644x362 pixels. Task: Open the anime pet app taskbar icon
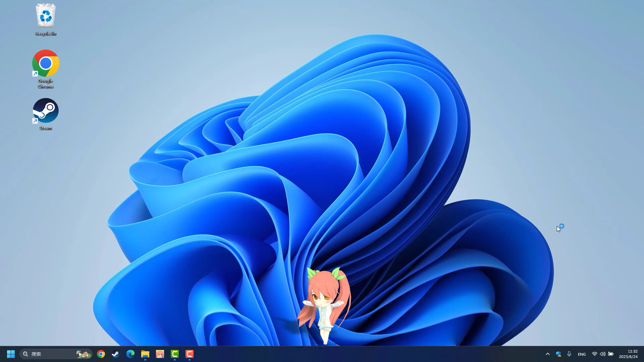160,354
